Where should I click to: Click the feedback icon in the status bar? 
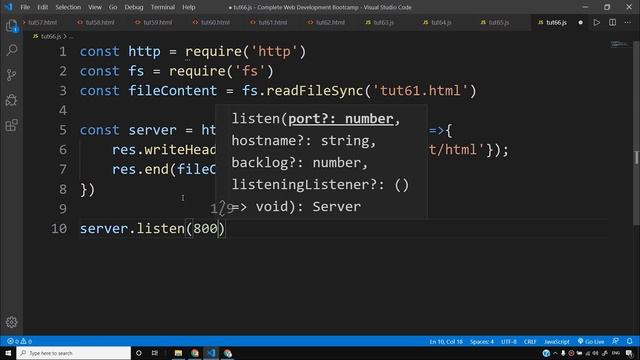pyautogui.click(x=616, y=341)
